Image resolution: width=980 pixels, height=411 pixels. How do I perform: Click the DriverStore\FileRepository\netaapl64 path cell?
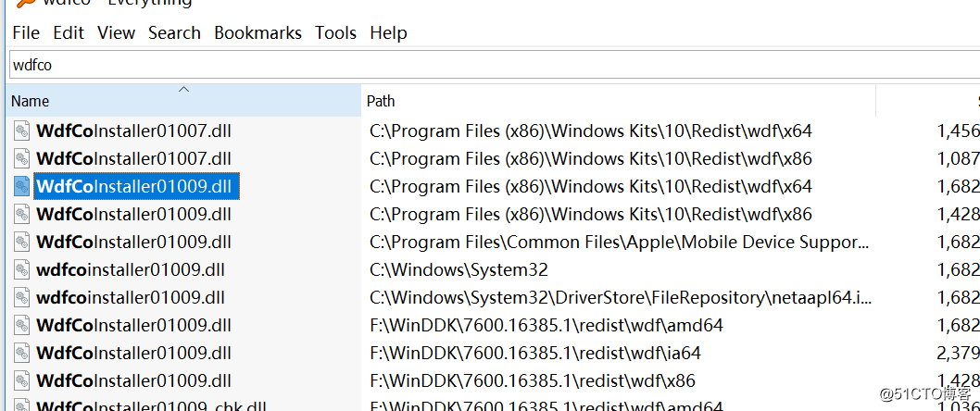click(x=620, y=297)
